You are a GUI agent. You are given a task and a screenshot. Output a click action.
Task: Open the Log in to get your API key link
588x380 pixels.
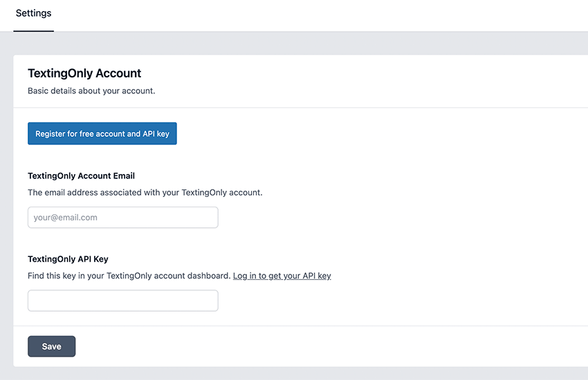(x=282, y=276)
